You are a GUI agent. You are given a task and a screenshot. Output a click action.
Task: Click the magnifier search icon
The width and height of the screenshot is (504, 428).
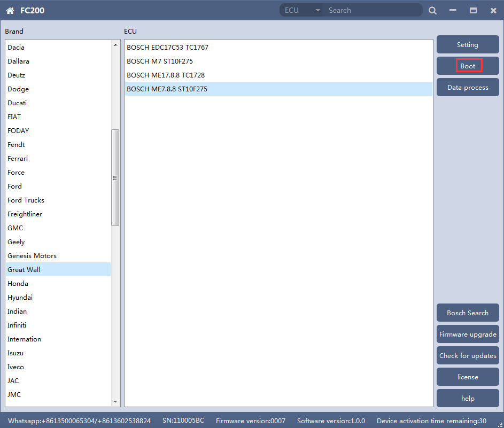tap(432, 11)
